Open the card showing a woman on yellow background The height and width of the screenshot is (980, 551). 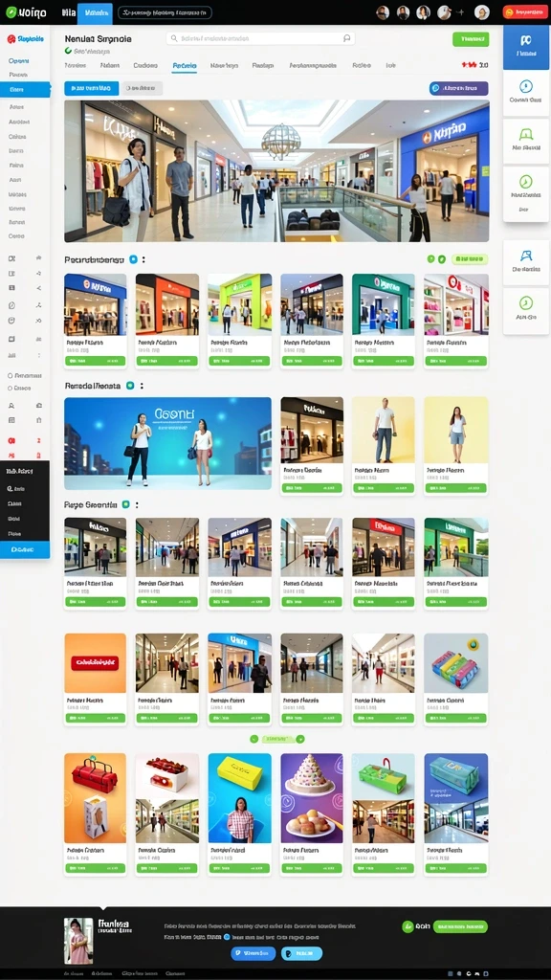coord(456,446)
